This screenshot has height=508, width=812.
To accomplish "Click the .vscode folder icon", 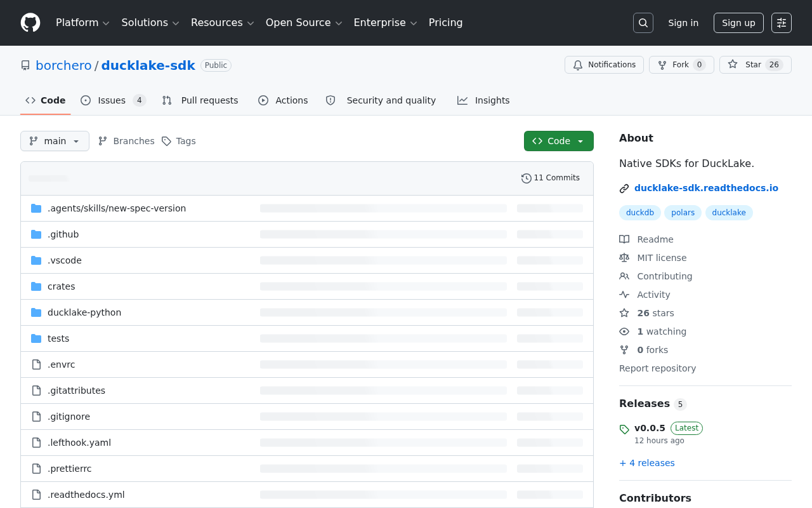I will (36, 260).
